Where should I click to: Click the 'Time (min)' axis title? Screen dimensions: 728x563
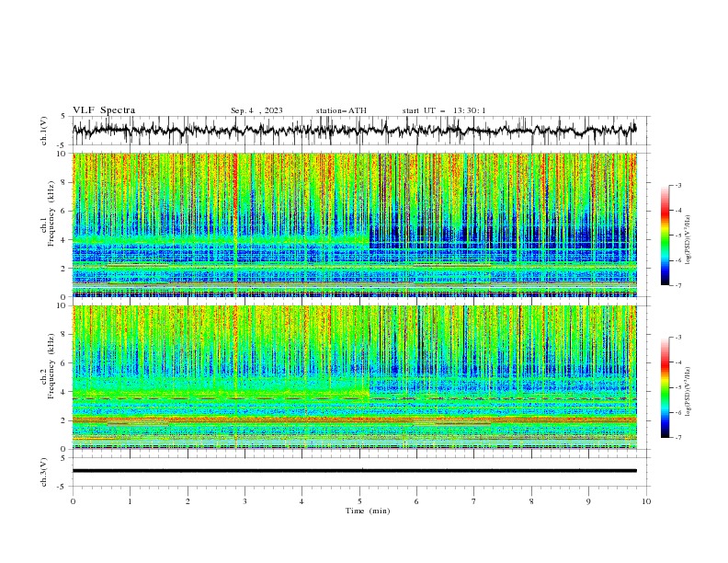(368, 511)
